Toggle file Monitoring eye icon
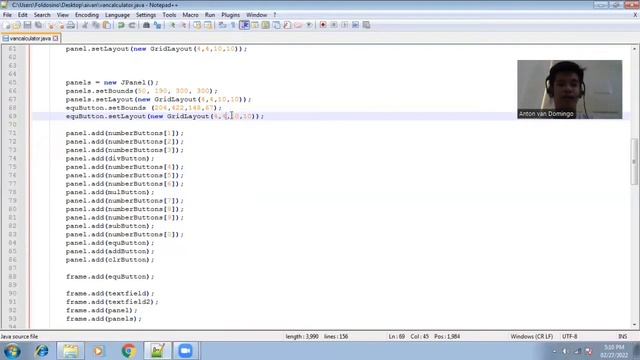The width and height of the screenshot is (640, 360). 309,25
